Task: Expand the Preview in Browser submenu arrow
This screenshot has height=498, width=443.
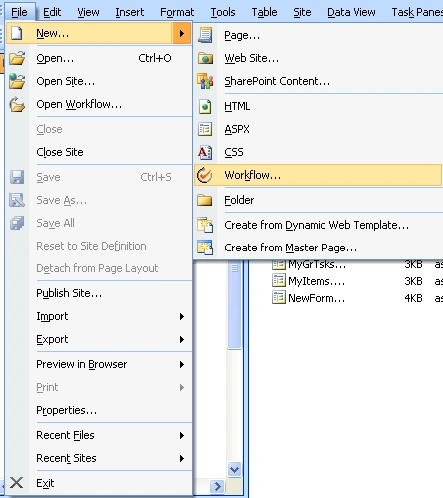Action: 182,364
